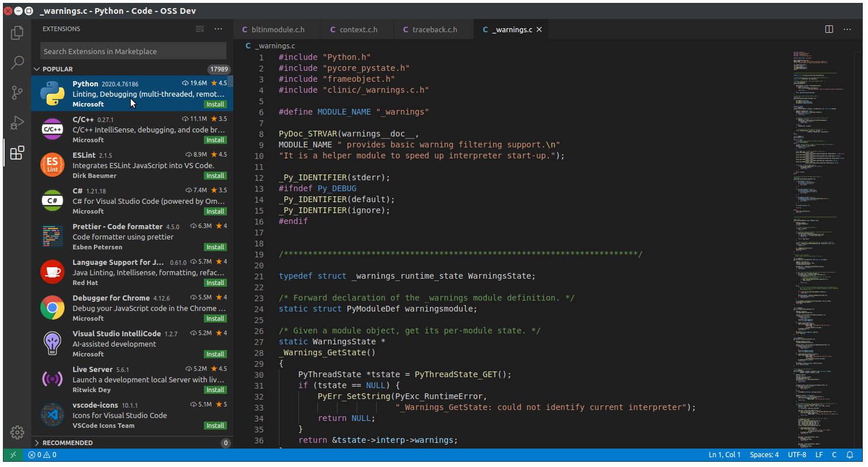The image size is (868, 467).
Task: Install Prettier - Code formatter
Action: [x=215, y=247]
